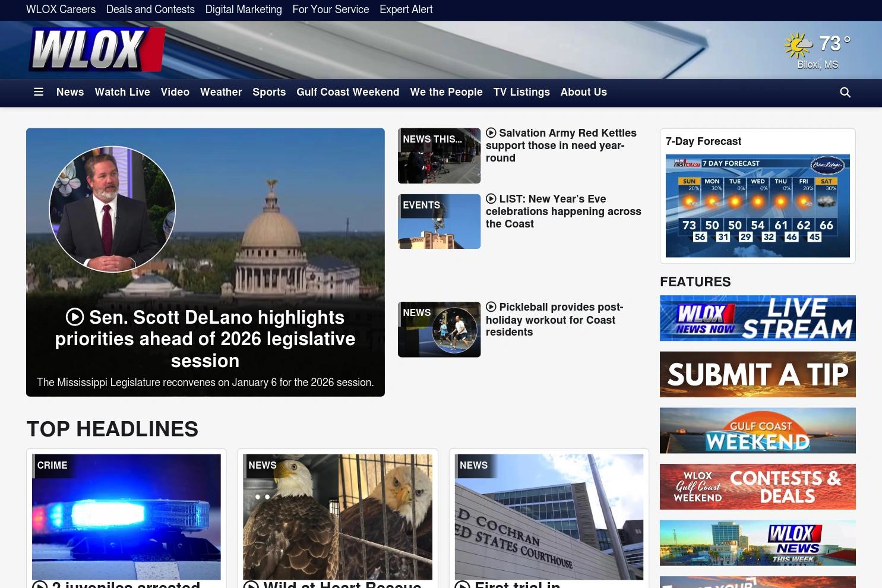Open Pickleball post-holiday workout story
The height and width of the screenshot is (588, 882).
click(555, 320)
